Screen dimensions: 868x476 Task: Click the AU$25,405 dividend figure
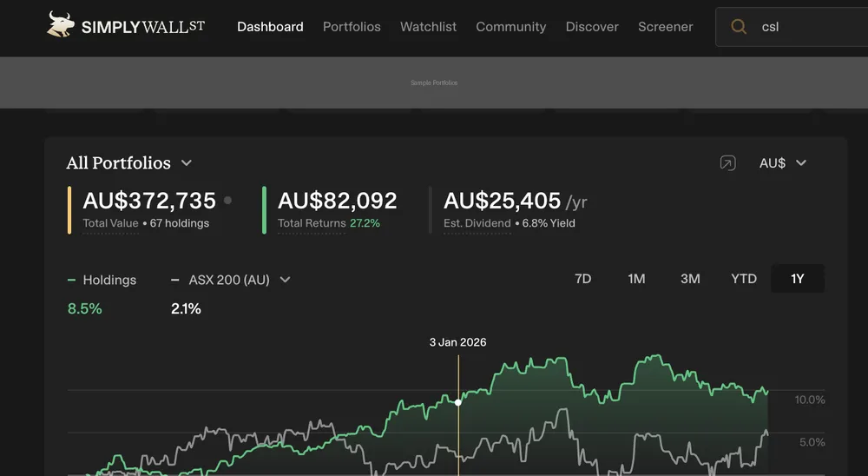pyautogui.click(x=502, y=201)
